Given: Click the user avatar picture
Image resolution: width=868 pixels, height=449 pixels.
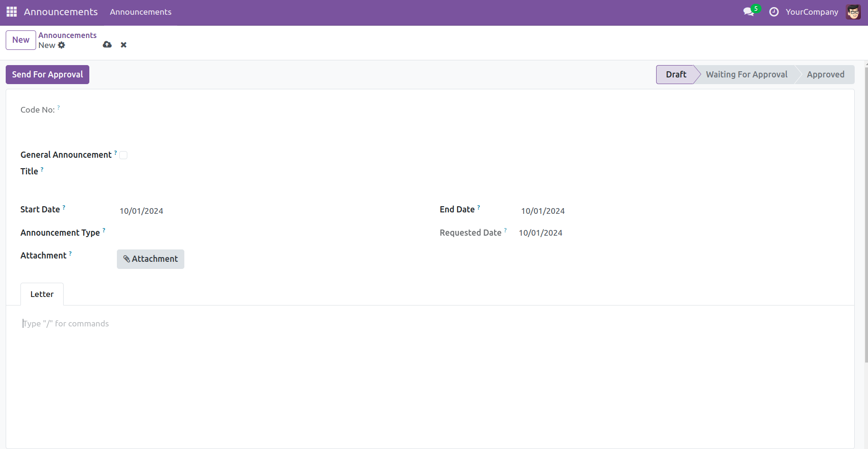Looking at the screenshot, I should (853, 12).
